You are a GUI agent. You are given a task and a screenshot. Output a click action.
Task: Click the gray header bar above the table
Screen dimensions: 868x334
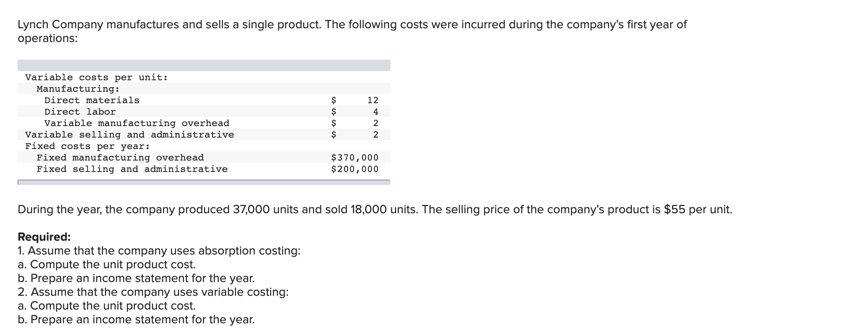point(204,65)
